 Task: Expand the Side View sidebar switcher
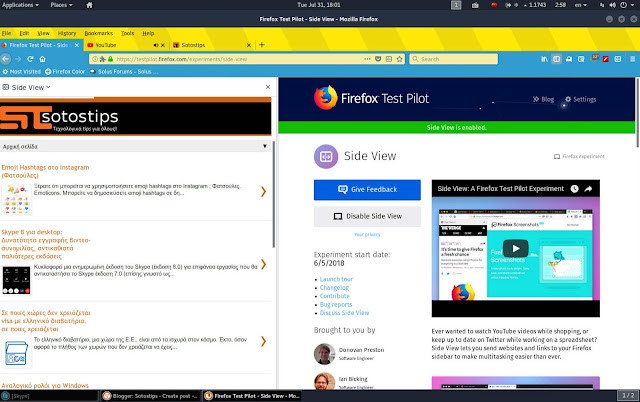pyautogui.click(x=27, y=87)
